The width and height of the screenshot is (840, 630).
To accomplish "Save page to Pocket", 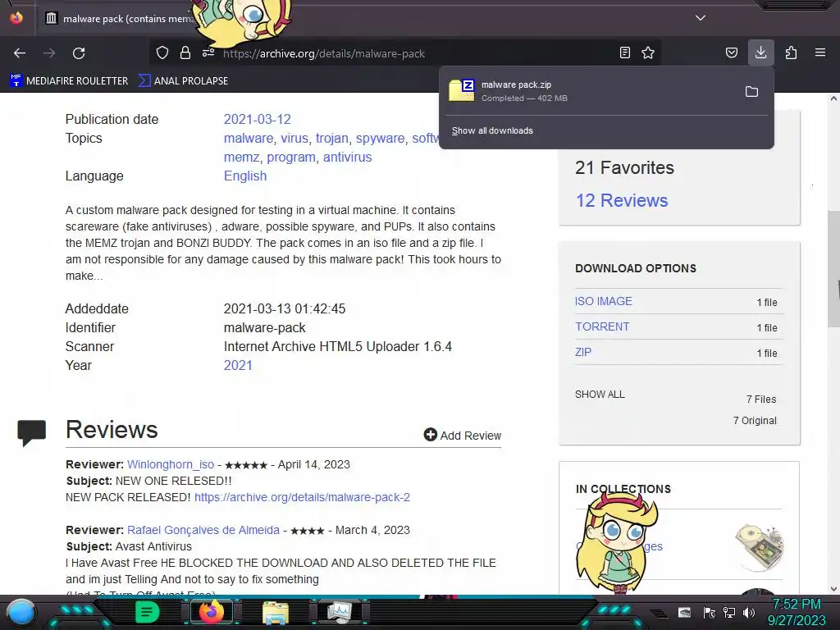I will pos(731,52).
